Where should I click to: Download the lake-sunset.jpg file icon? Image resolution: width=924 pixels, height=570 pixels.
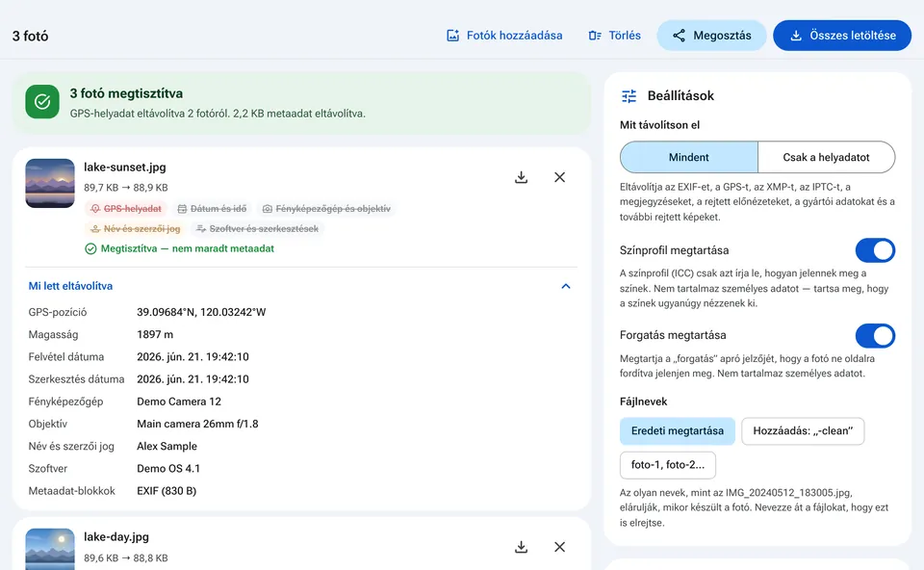point(521,177)
